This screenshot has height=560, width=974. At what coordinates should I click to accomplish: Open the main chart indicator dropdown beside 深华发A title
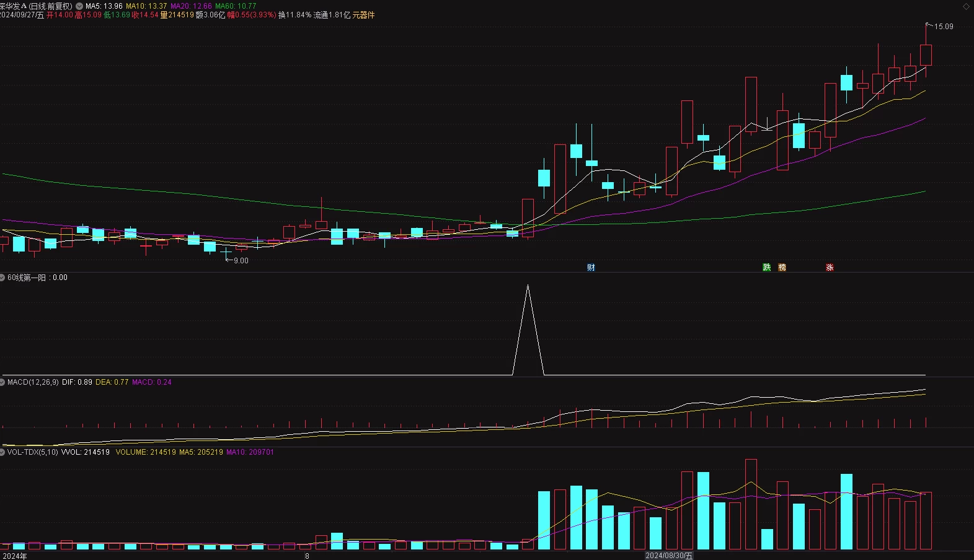click(x=79, y=6)
